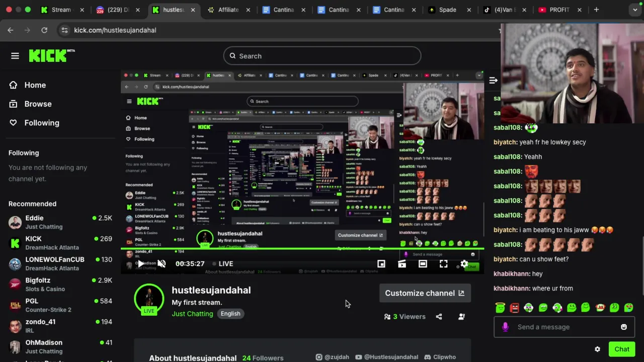Viewport: 644px width, 362px height.
Task: Click the Kick logo in the page header
Action: [51, 55]
